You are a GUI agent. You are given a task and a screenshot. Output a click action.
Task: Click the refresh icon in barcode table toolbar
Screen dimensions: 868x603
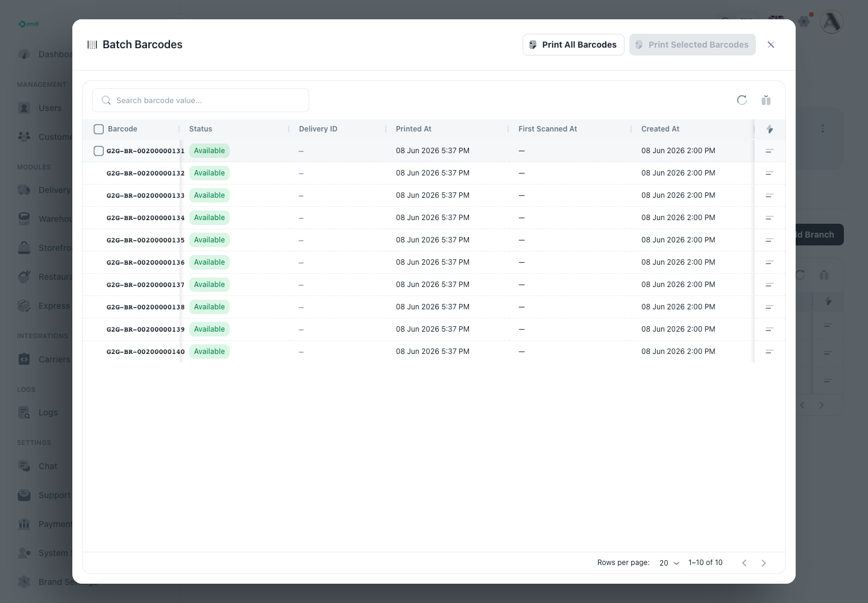[x=742, y=100]
